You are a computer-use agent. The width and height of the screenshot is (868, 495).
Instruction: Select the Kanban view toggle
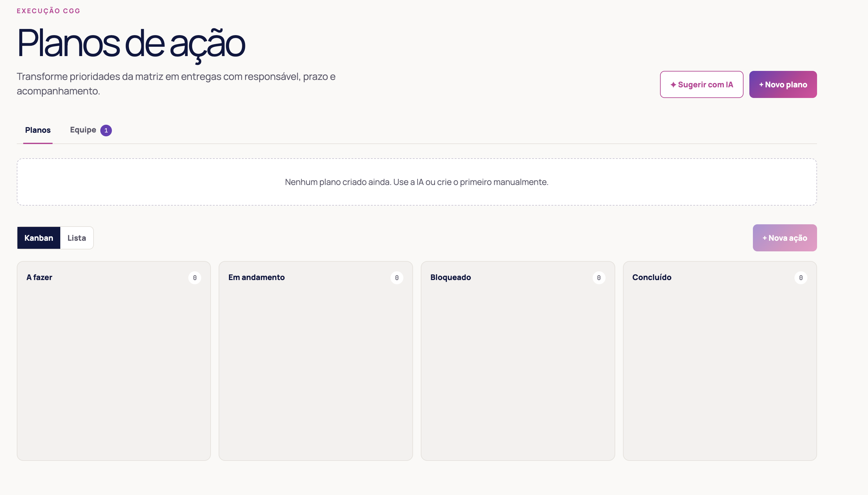39,238
